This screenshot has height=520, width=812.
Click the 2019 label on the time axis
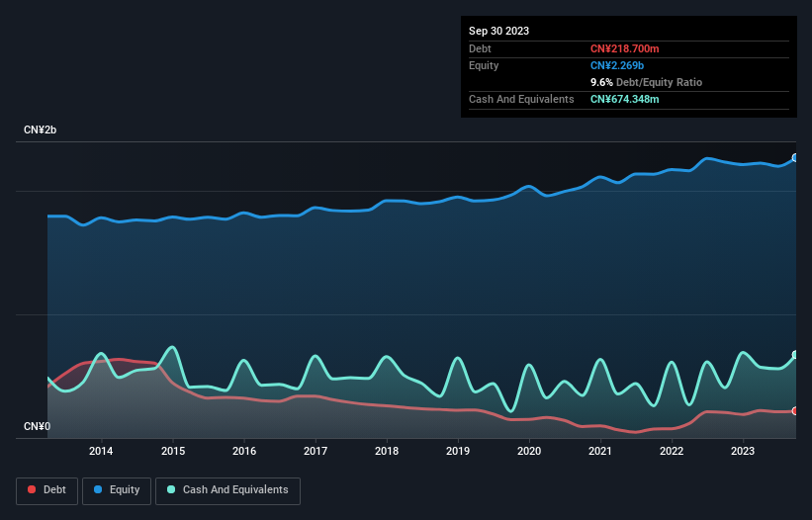click(458, 452)
